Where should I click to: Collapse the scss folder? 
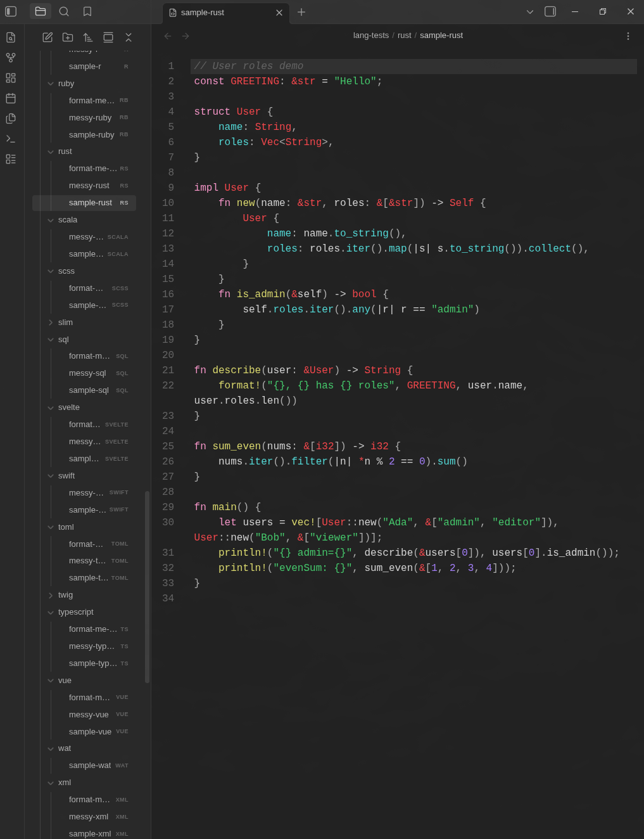84,271
